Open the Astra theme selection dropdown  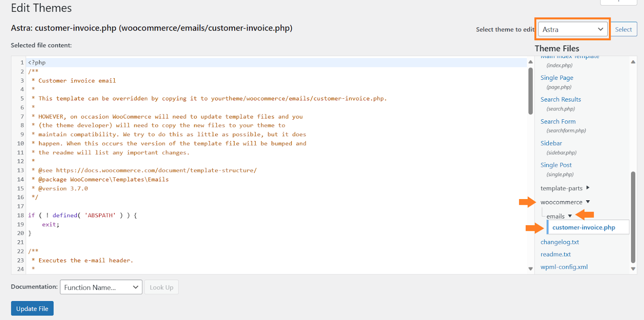point(573,29)
